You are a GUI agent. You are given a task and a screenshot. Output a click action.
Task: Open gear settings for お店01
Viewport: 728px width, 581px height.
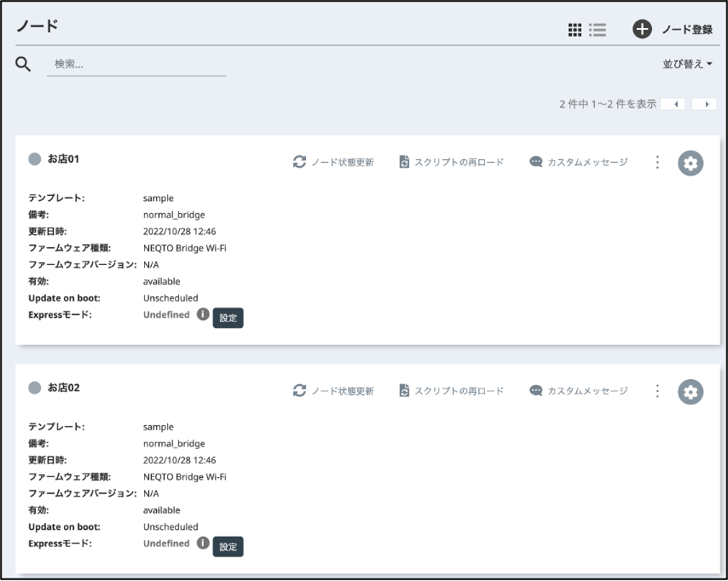pos(690,163)
